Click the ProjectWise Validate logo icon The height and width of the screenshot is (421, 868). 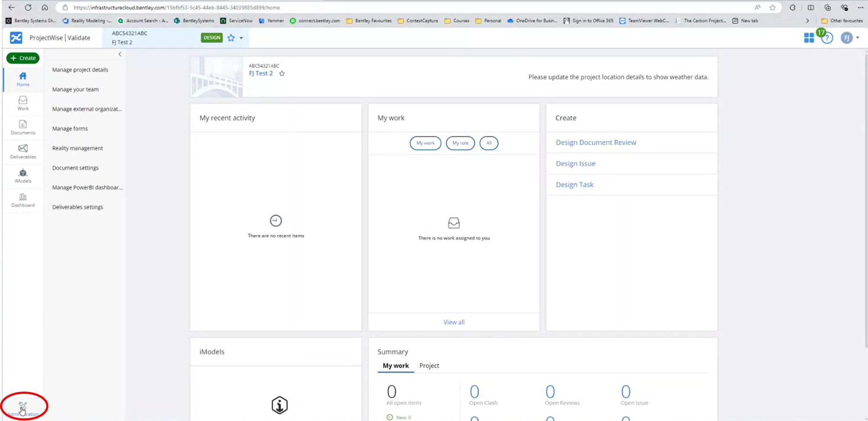tap(16, 38)
